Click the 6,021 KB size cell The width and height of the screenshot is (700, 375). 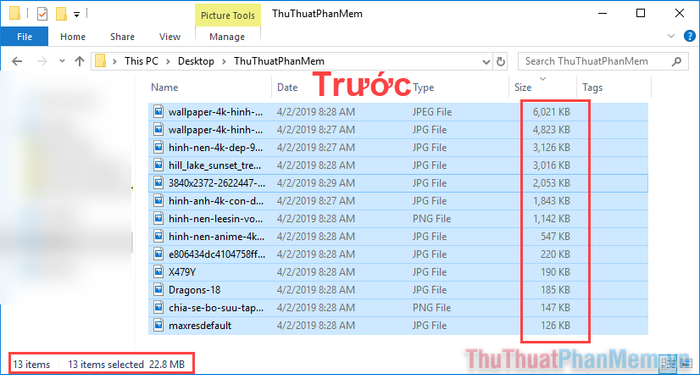tap(551, 112)
